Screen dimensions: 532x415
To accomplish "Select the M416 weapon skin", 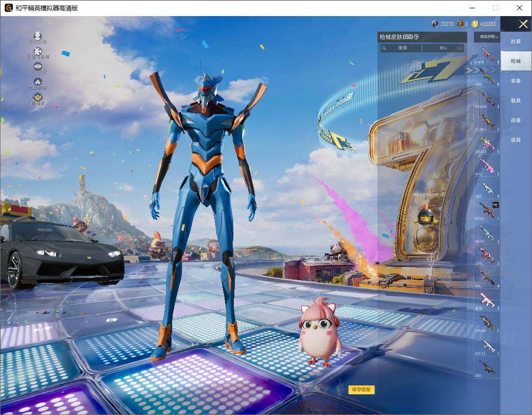I will 487,54.
